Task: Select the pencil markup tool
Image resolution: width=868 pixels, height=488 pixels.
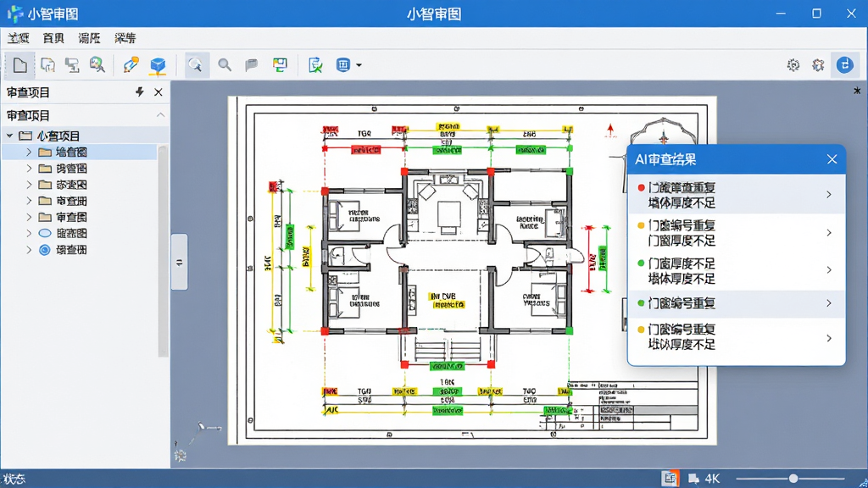Action: click(131, 65)
